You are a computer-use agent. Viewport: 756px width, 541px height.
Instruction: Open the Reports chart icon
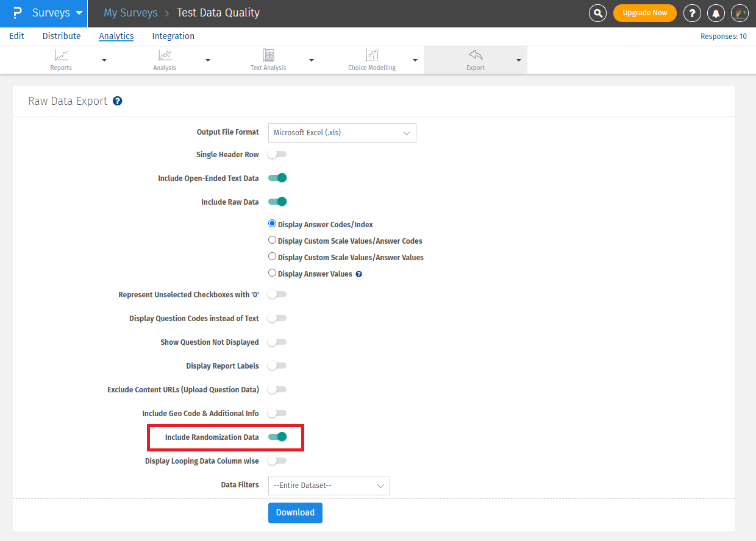(61, 55)
